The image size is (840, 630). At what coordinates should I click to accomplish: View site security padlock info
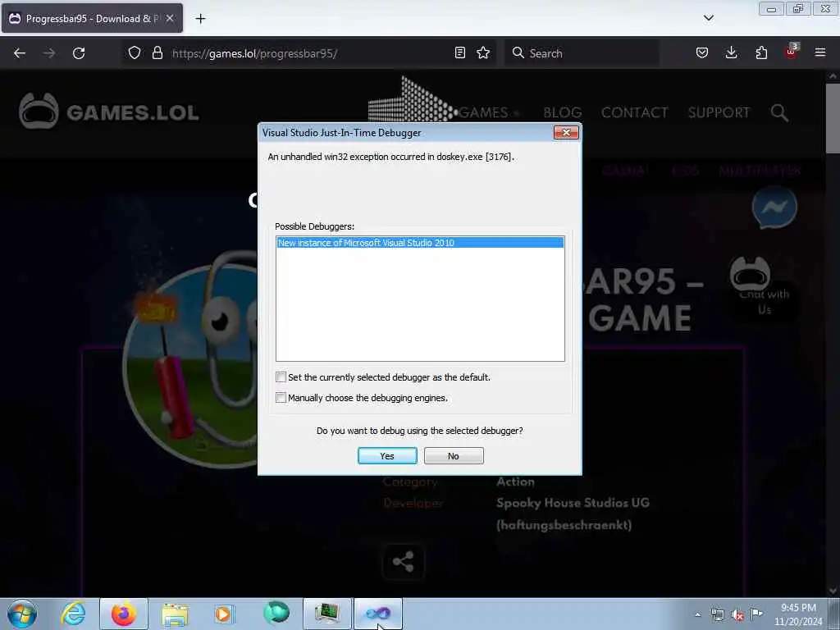157,53
